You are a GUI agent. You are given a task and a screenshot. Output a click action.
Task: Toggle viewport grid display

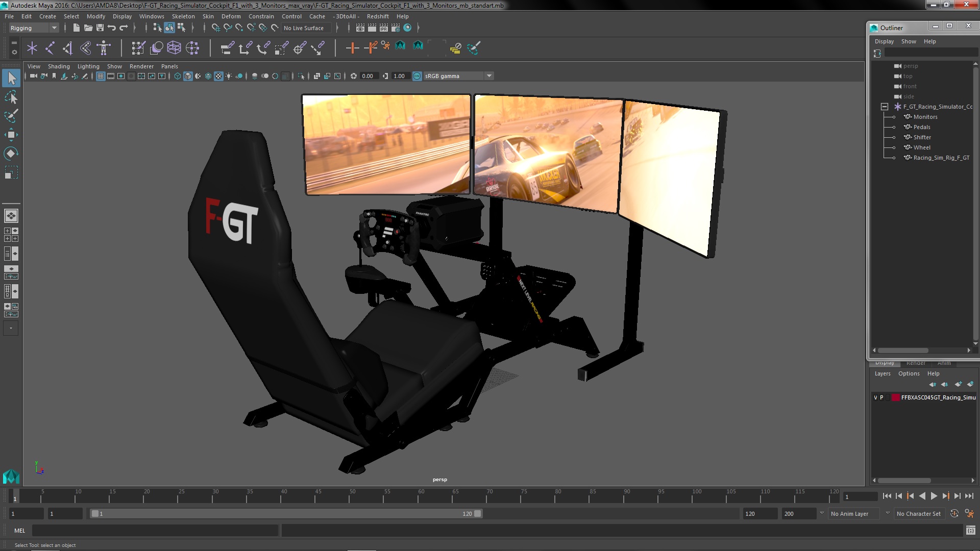click(x=101, y=76)
